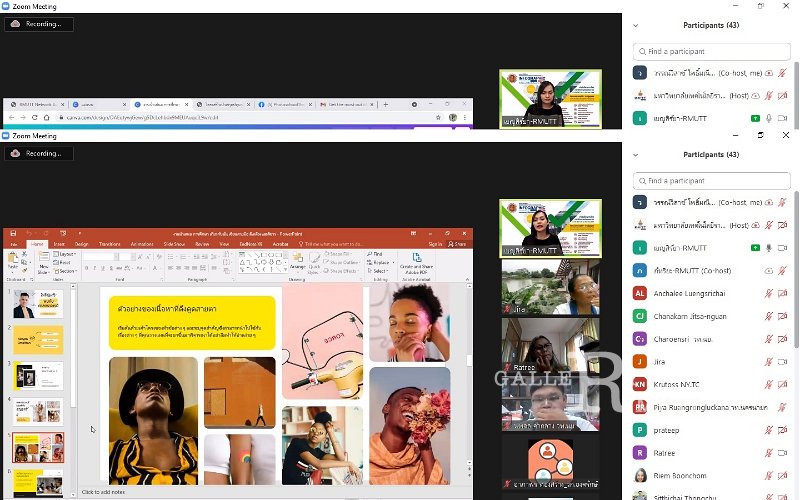Click the browser reload icon
This screenshot has height=500, width=800.
(35, 117)
